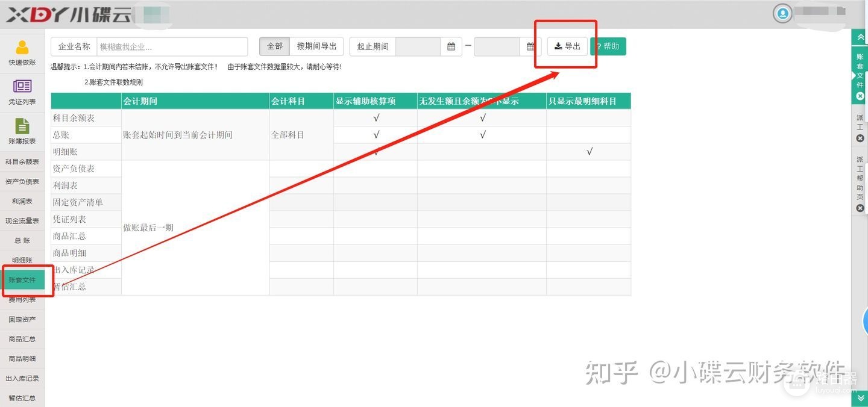868x407 pixels.
Task: Open the end date calendar picker
Action: (530, 46)
